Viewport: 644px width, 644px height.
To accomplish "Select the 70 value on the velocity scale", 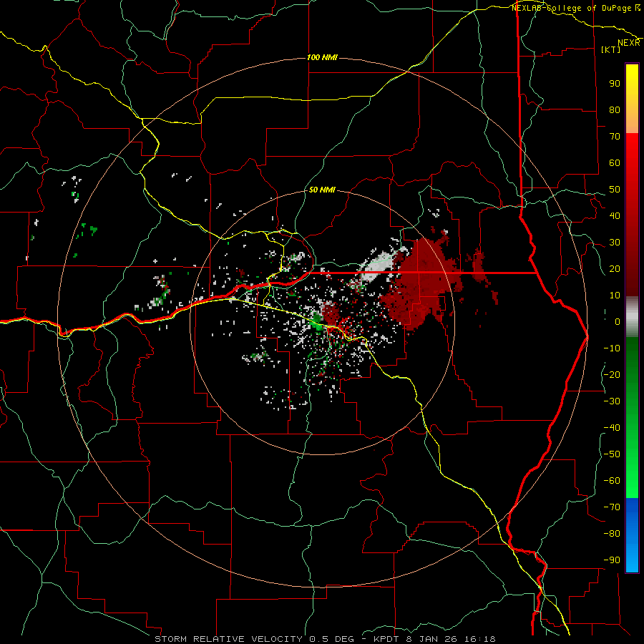I will [615, 137].
